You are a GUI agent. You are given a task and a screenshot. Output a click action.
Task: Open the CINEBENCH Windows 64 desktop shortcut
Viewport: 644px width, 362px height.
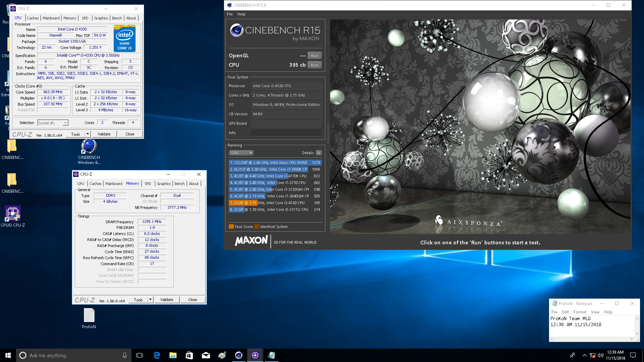tap(89, 152)
